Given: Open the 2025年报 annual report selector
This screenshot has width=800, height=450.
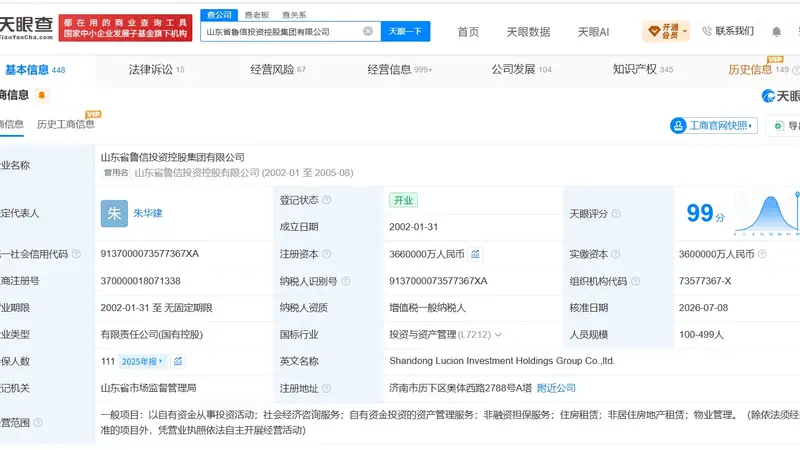Looking at the screenshot, I should click(x=142, y=361).
